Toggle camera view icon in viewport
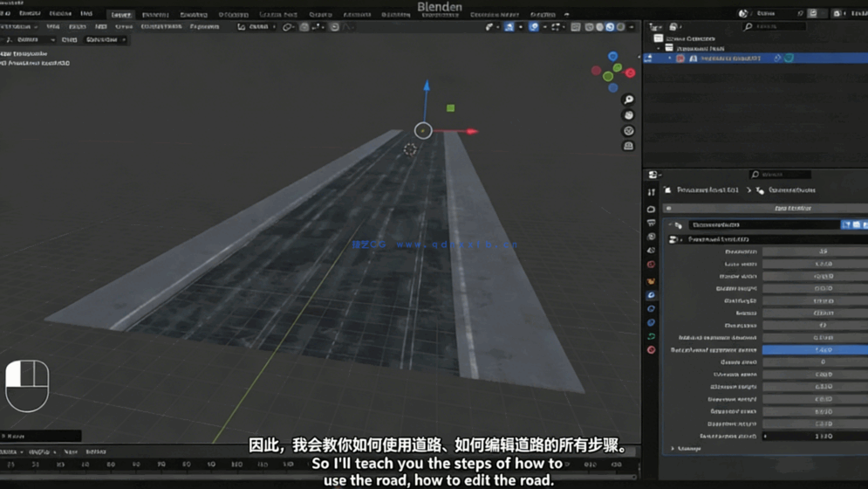The image size is (868, 489). (x=628, y=131)
